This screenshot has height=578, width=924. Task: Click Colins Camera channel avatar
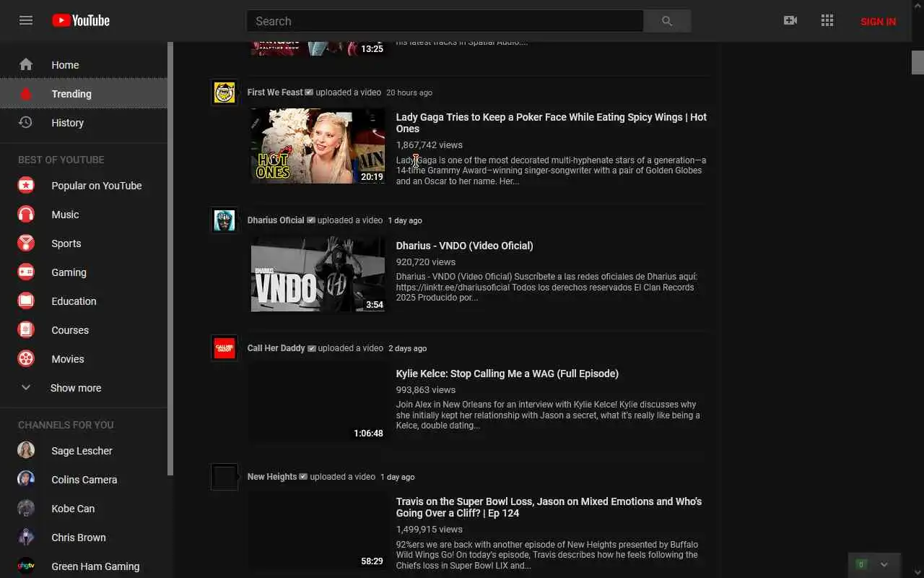[26, 480]
